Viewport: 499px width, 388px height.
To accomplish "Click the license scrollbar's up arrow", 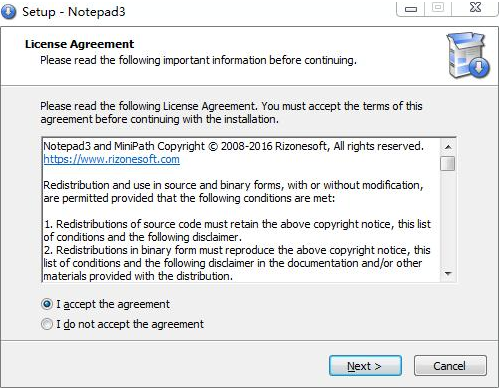I will tap(448, 147).
